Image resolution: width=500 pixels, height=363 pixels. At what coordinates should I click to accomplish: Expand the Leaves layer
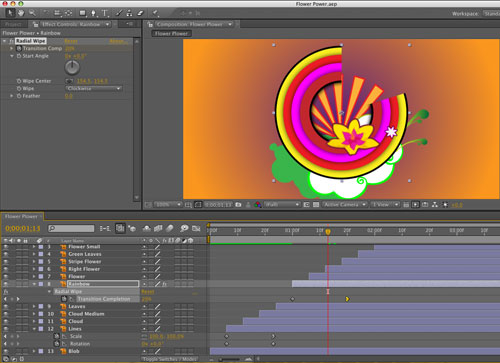click(34, 306)
